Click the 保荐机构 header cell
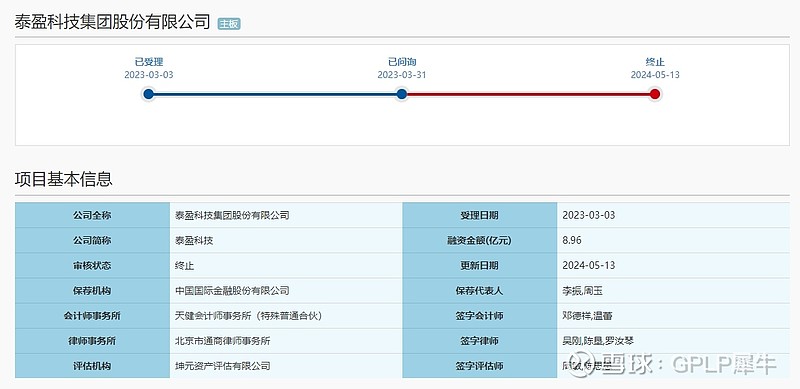Image resolution: width=800 pixels, height=389 pixels. tap(92, 290)
